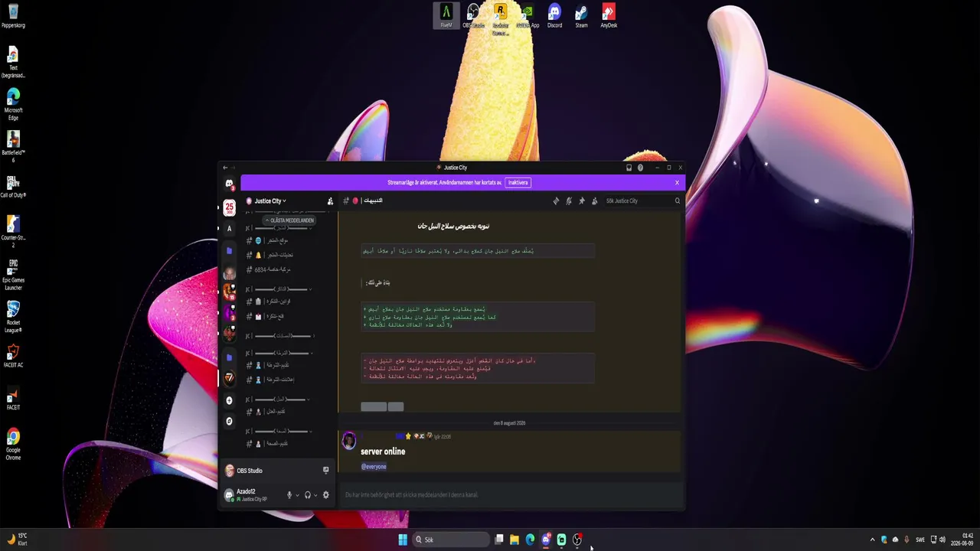Open Threads from the channel header
Screen dimensions: 980x551
coord(556,201)
